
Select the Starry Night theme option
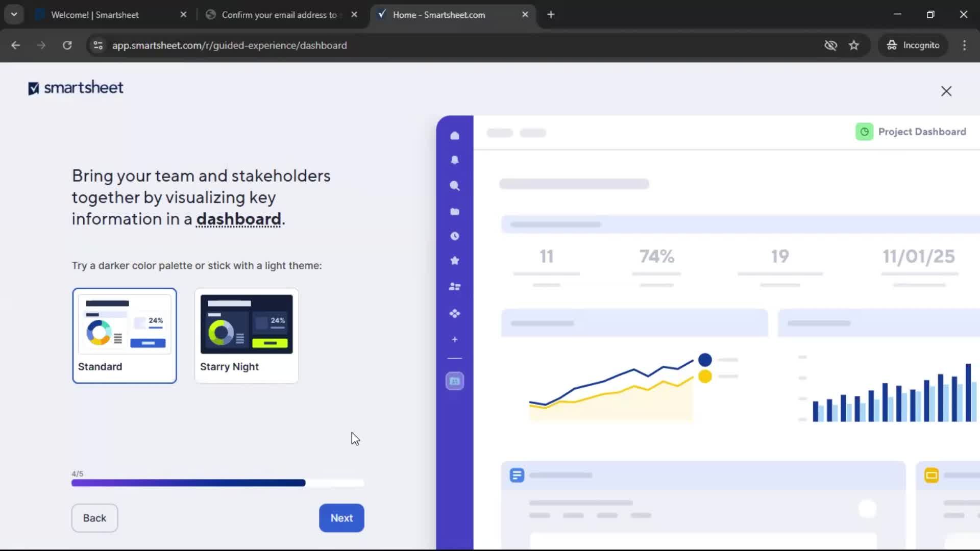(246, 335)
